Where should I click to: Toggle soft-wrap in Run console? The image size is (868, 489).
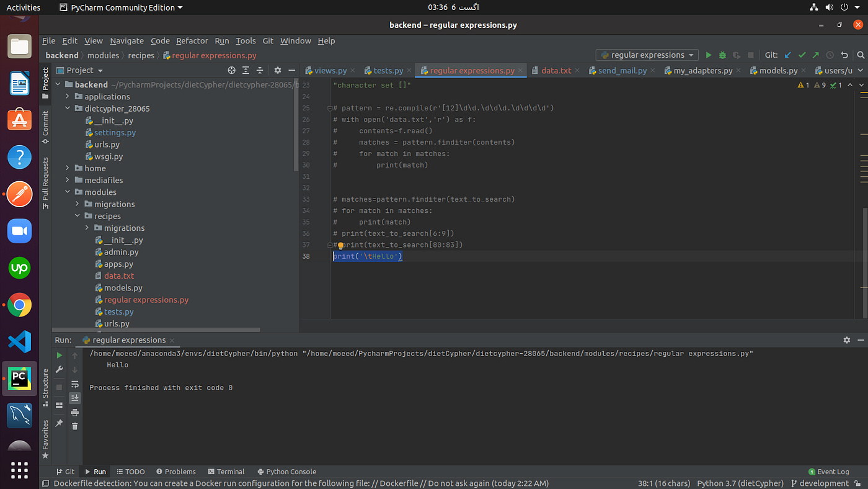point(75,384)
